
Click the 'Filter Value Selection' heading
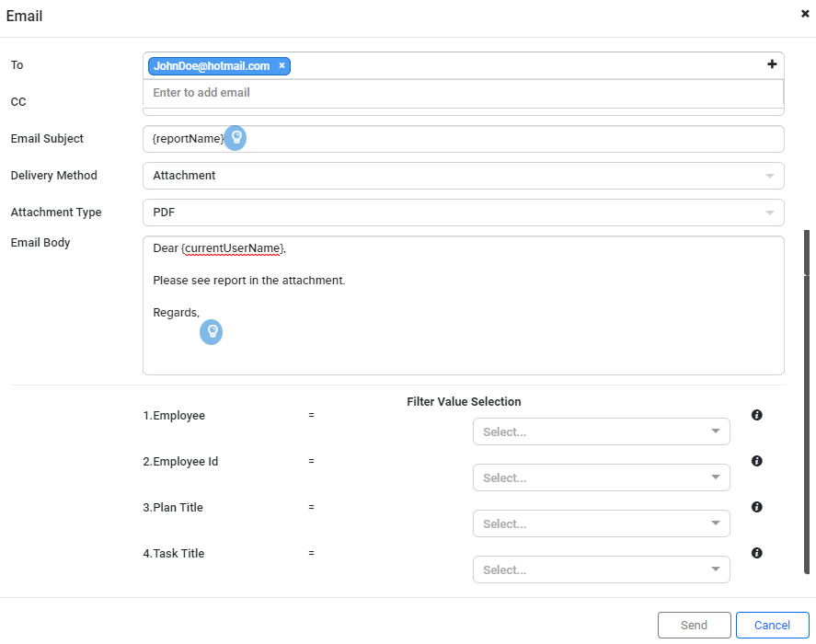(x=464, y=401)
